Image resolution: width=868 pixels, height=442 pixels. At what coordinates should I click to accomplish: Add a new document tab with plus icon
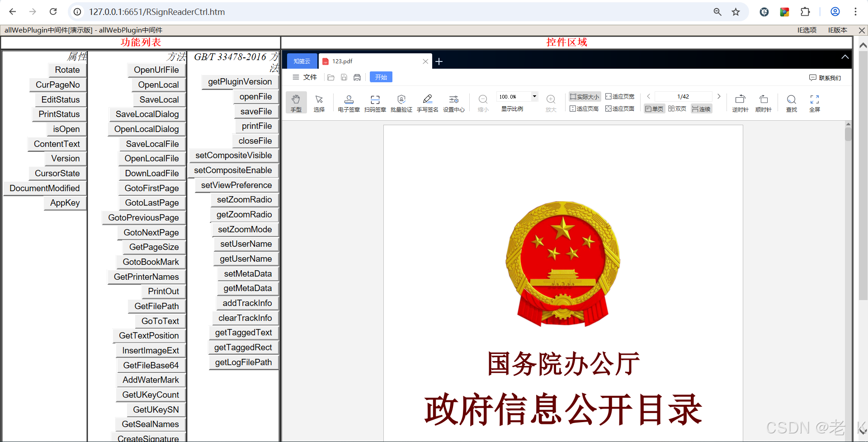tap(439, 61)
